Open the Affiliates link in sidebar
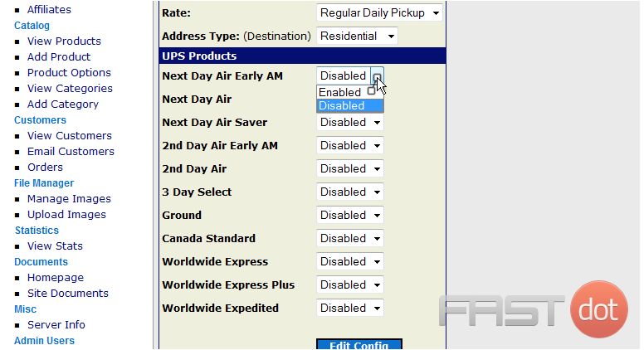Image resolution: width=644 pixels, height=350 pixels. pos(49,9)
